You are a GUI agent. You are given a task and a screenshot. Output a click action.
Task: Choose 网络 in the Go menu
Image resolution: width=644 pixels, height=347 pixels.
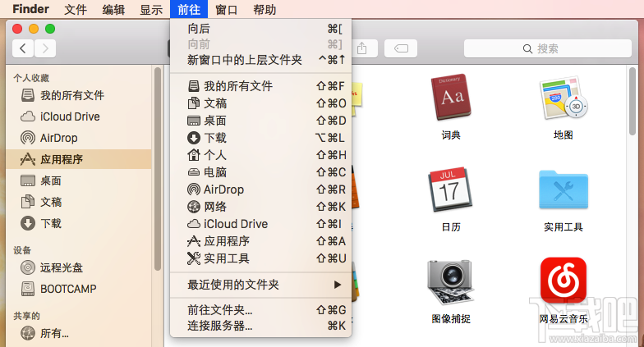point(261,207)
